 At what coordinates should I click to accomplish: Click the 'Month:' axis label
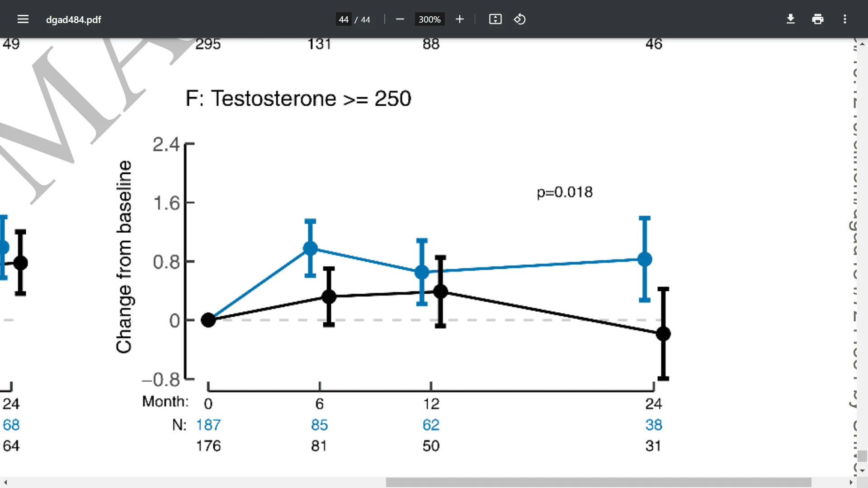click(x=165, y=401)
